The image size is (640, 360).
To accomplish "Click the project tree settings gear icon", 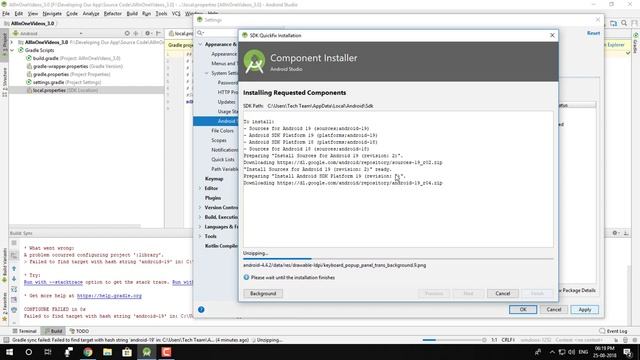I will pyautogui.click(x=147, y=33).
